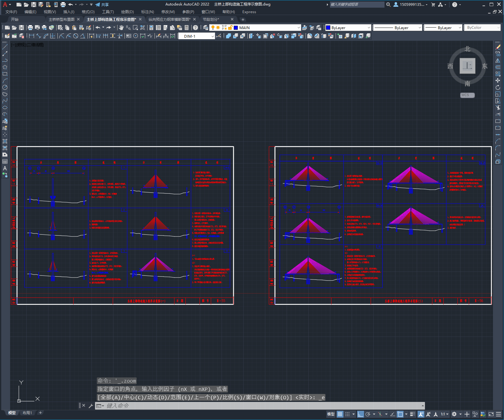The height and width of the screenshot is (420, 504).
Task: Toggle lineweight display in status bar
Action: 413,414
